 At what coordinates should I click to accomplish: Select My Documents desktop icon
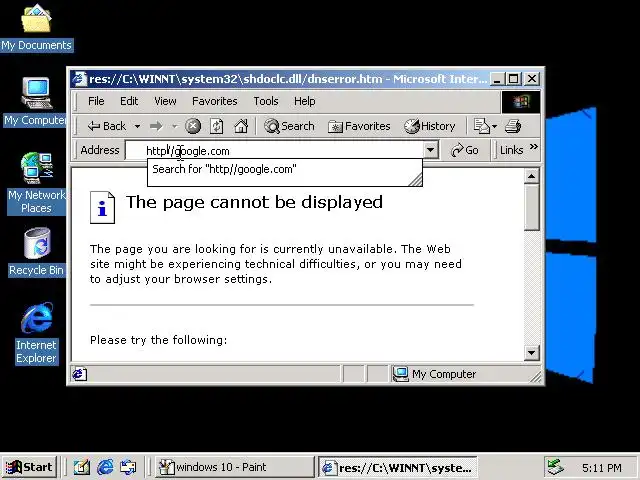click(x=36, y=27)
